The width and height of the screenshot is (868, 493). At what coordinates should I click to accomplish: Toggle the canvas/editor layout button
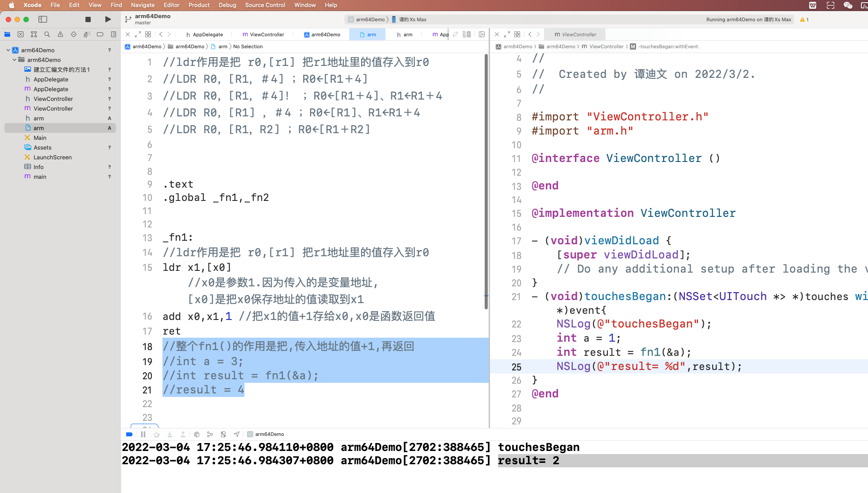coord(467,35)
